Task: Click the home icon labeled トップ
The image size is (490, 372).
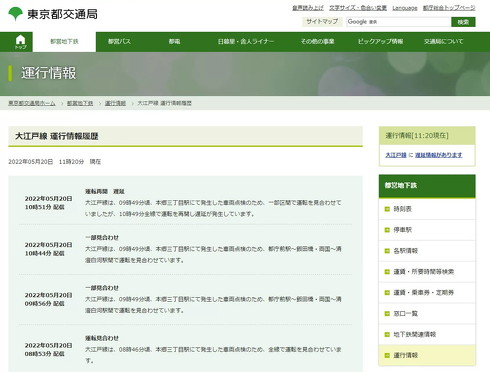Action: click(20, 42)
